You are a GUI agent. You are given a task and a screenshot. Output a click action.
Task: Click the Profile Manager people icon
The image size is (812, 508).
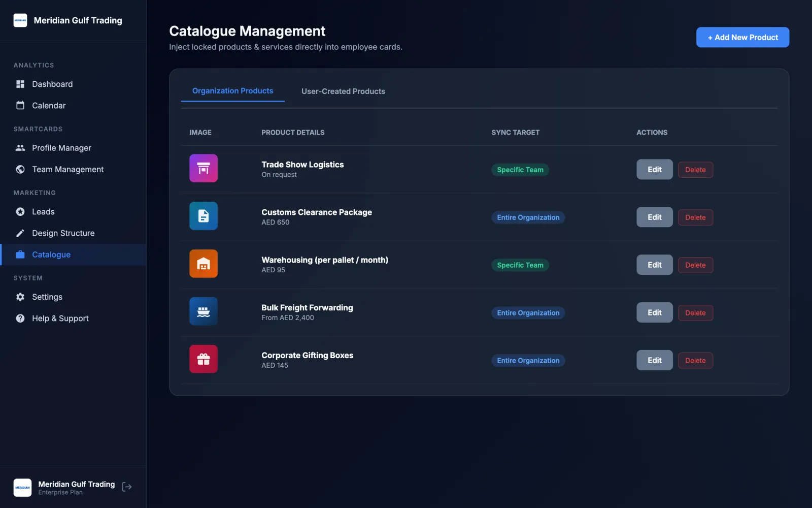[20, 148]
